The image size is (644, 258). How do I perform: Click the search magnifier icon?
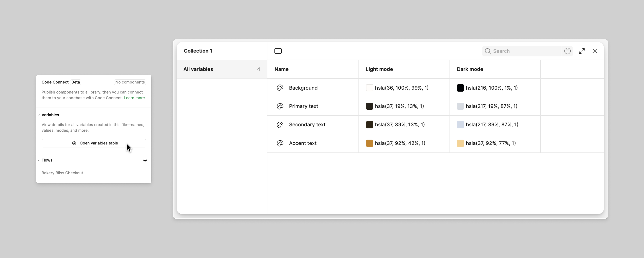488,51
